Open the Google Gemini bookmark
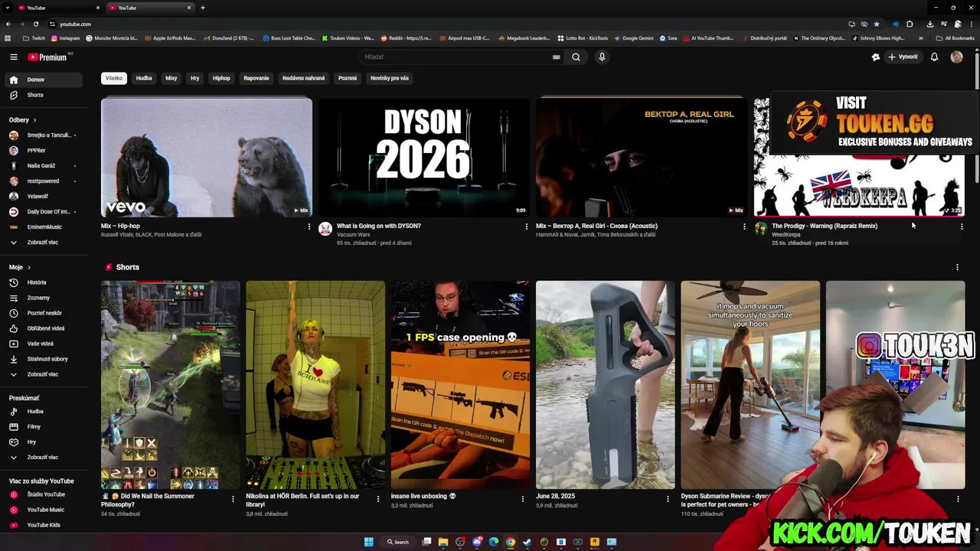 (x=633, y=38)
